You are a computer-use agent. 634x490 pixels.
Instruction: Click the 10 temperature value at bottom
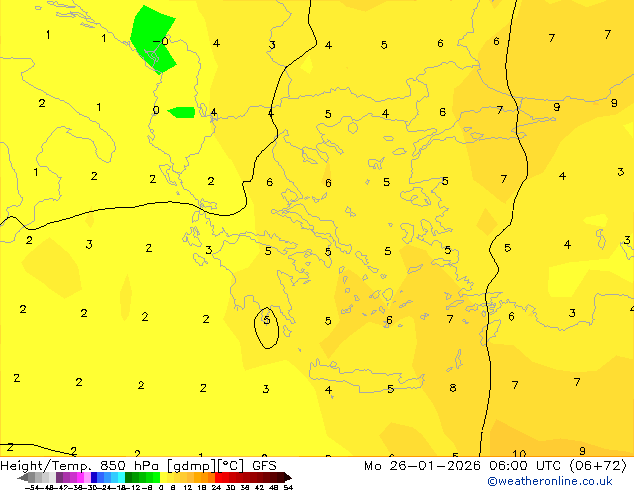(x=519, y=454)
